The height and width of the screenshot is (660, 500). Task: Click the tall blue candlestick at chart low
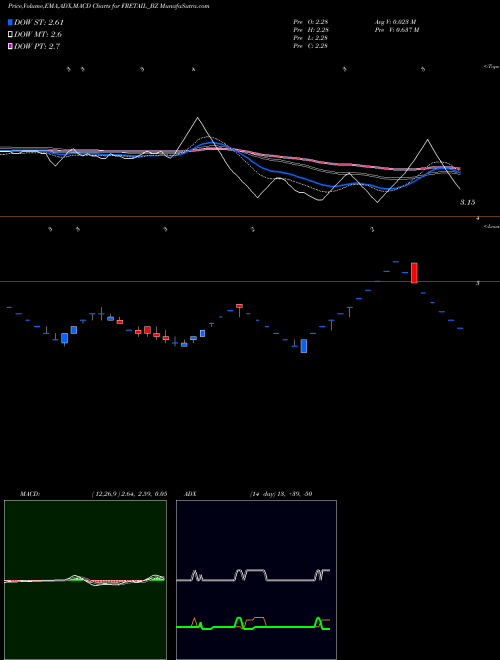pyautogui.click(x=303, y=346)
